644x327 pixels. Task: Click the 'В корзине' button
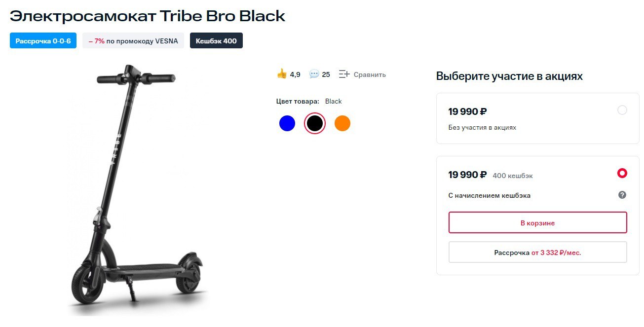(x=537, y=223)
